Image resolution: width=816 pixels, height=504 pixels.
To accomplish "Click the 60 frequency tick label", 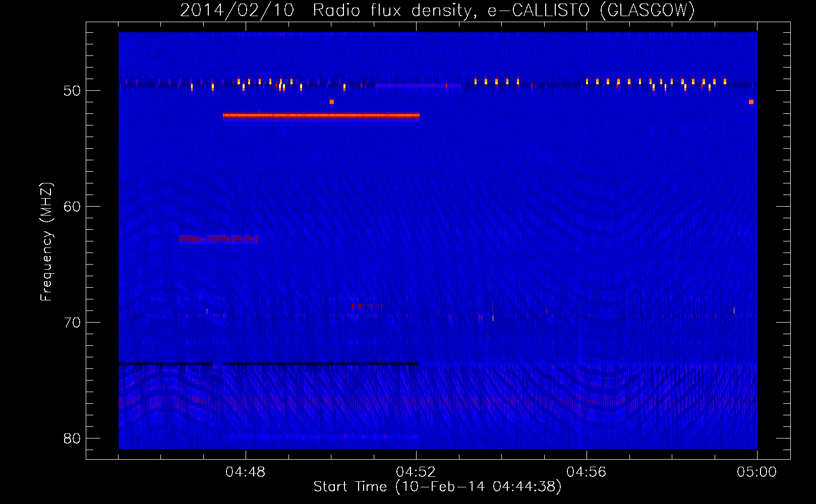I will click(x=72, y=207).
